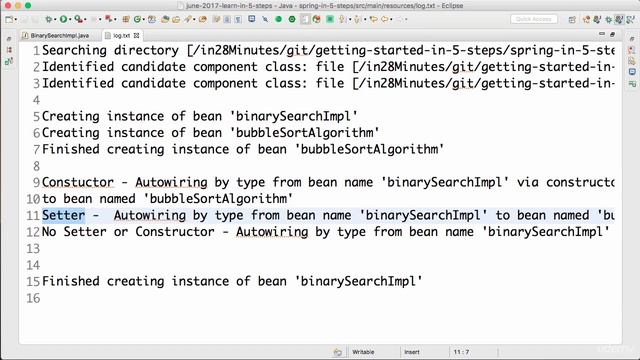Close the log.txt tab

(136, 36)
